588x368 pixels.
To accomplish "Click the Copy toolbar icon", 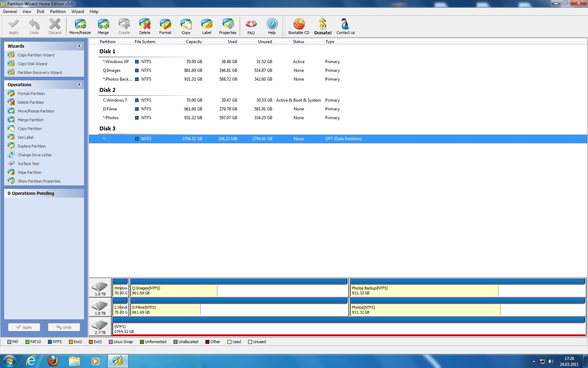I will click(186, 27).
